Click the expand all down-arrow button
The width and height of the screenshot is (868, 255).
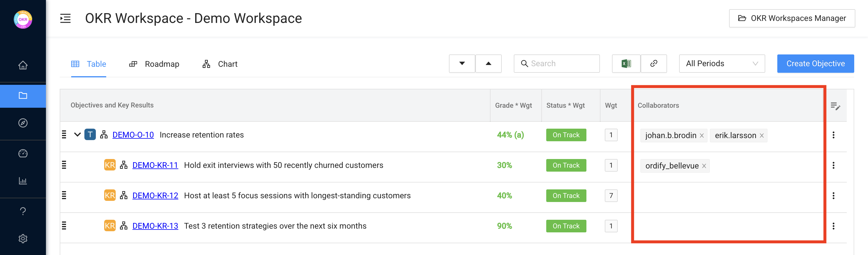pos(462,64)
